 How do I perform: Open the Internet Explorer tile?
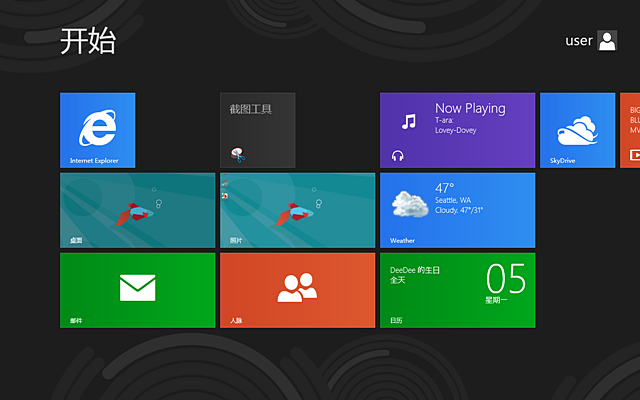pos(98,130)
